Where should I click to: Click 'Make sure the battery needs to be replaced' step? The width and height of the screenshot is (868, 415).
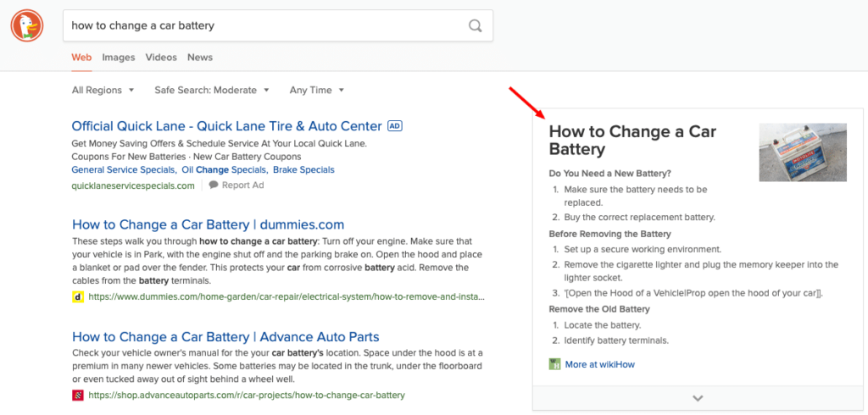coord(636,196)
